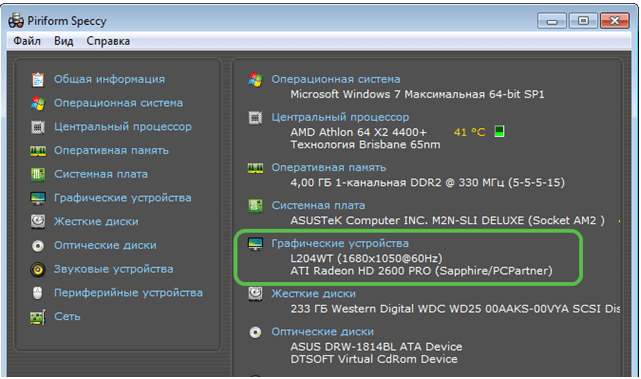Select Операционная система in the sidebar
The height and width of the screenshot is (379, 641).
coord(118,103)
